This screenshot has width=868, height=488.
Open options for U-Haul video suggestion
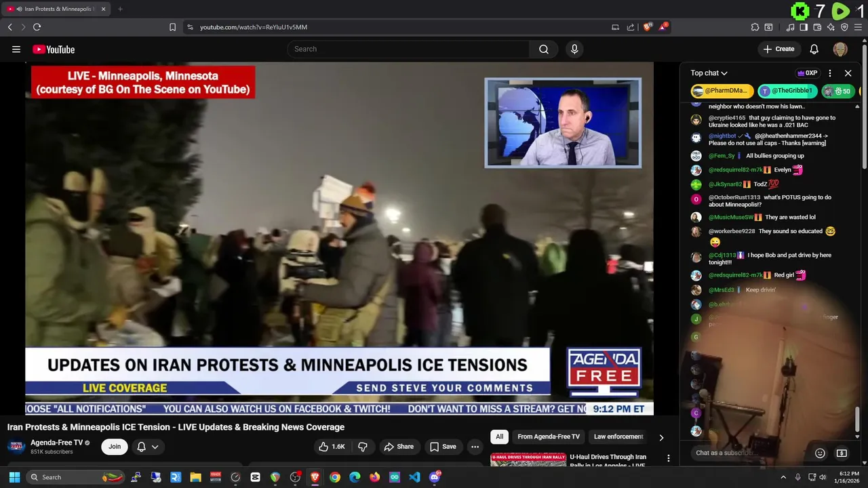668,458
